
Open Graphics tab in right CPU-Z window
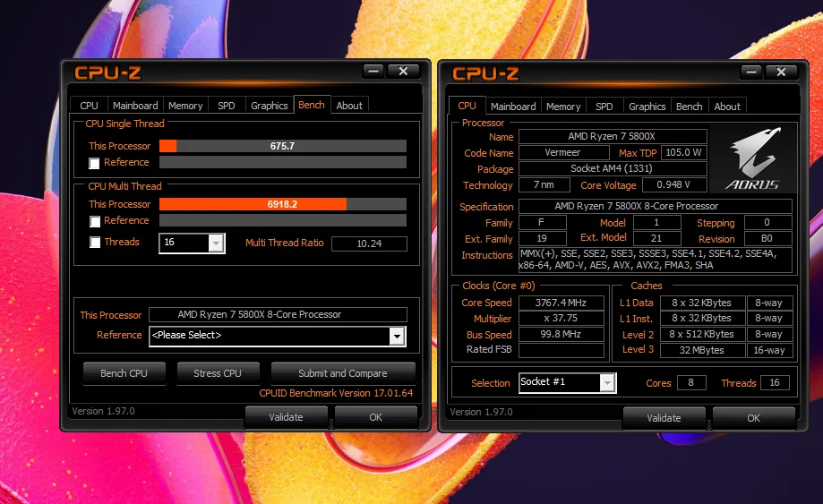(647, 107)
